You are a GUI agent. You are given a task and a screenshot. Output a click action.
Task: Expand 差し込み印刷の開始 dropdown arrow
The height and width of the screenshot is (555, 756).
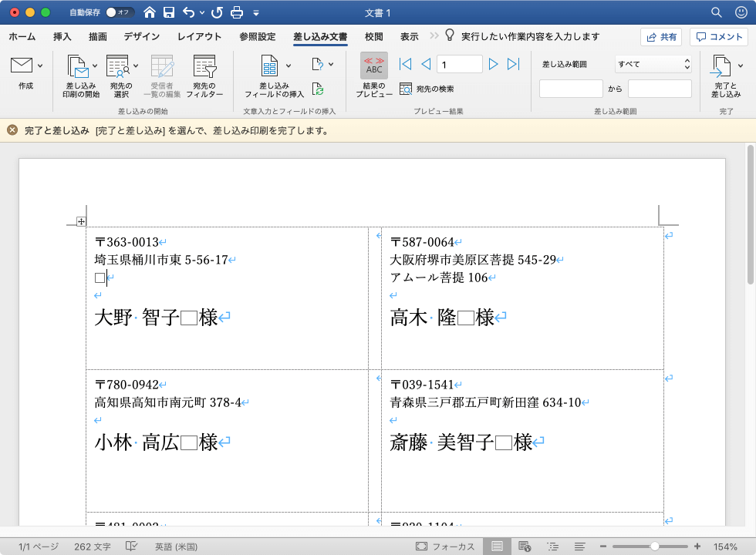click(x=95, y=66)
